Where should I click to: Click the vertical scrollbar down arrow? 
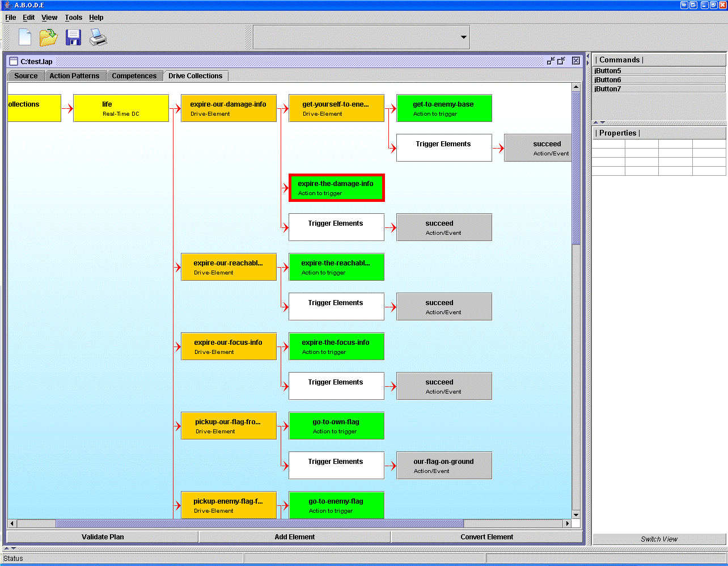(576, 514)
